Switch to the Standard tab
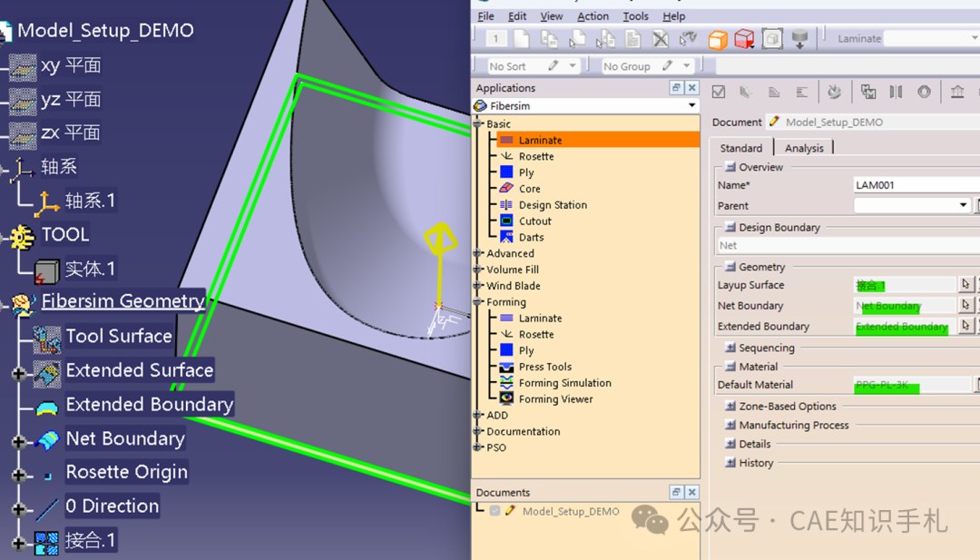 pos(741,148)
